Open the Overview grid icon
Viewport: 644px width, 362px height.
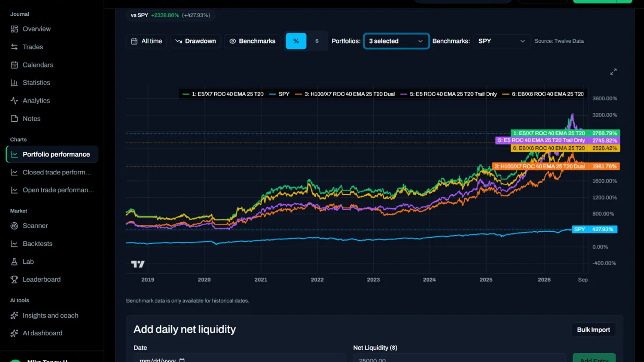click(14, 29)
